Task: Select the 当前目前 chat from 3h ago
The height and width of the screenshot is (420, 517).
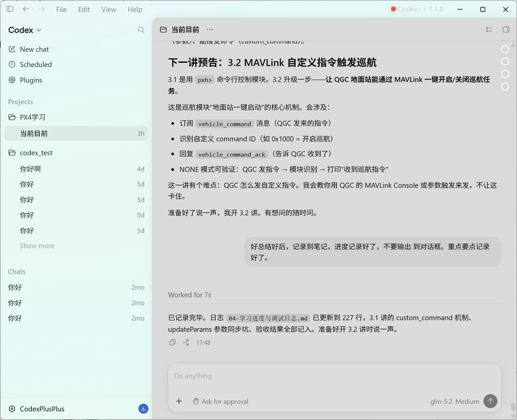Action: (x=76, y=133)
